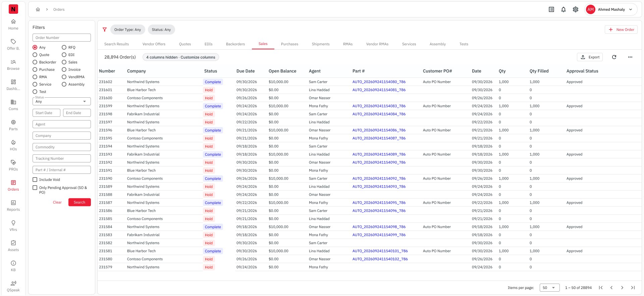The image size is (644, 296).
Task: Click the refresh orders icon
Action: (614, 57)
